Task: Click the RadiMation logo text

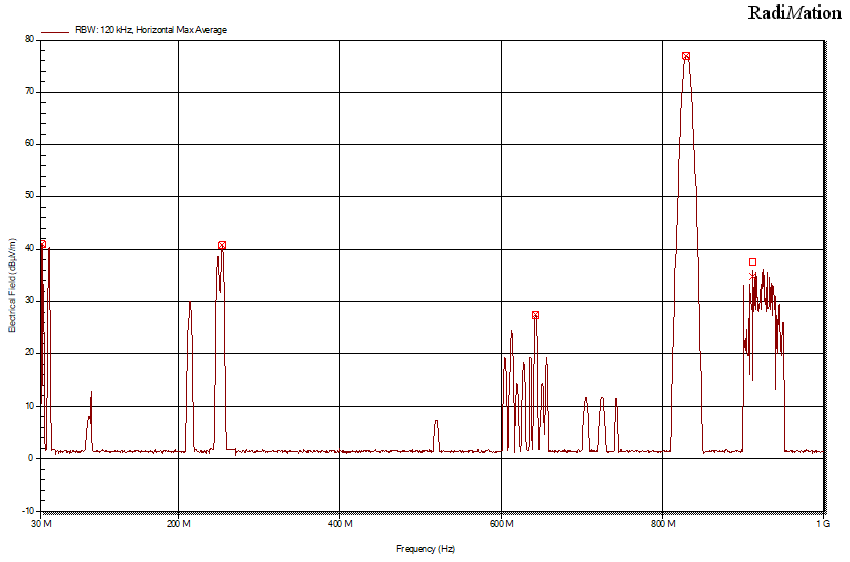Action: click(x=795, y=12)
